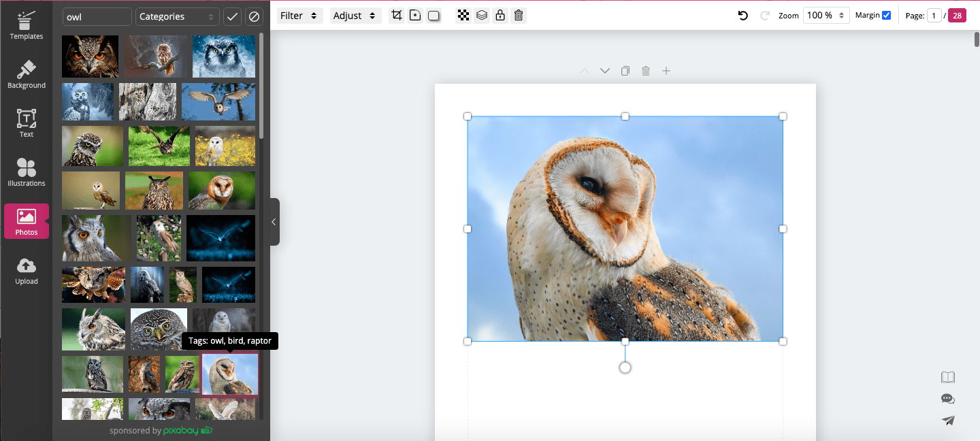Select the flying owl on blue sky thumbnail
980x441 pixels.
click(218, 101)
